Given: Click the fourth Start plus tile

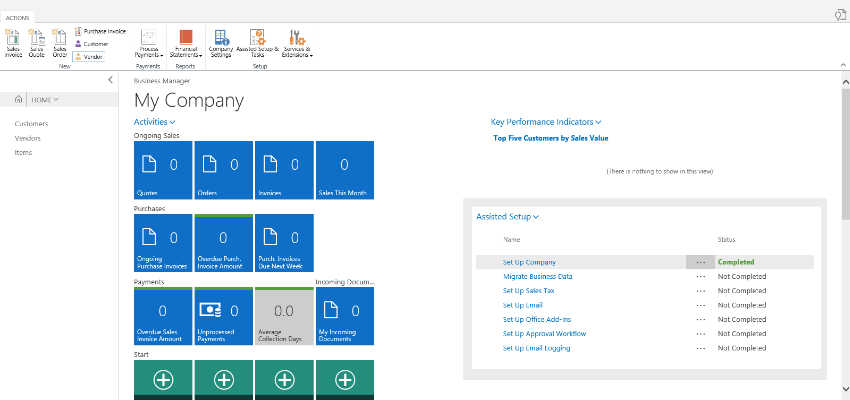Looking at the screenshot, I should click(x=345, y=380).
